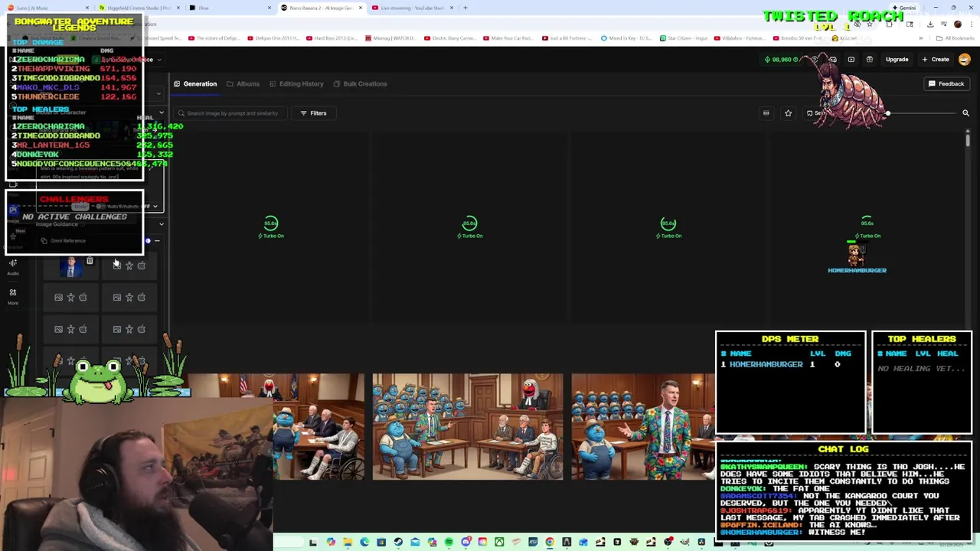Collapse the Image Guidance section chevron
Viewport: 980px width, 551px height.
pyautogui.click(x=161, y=224)
